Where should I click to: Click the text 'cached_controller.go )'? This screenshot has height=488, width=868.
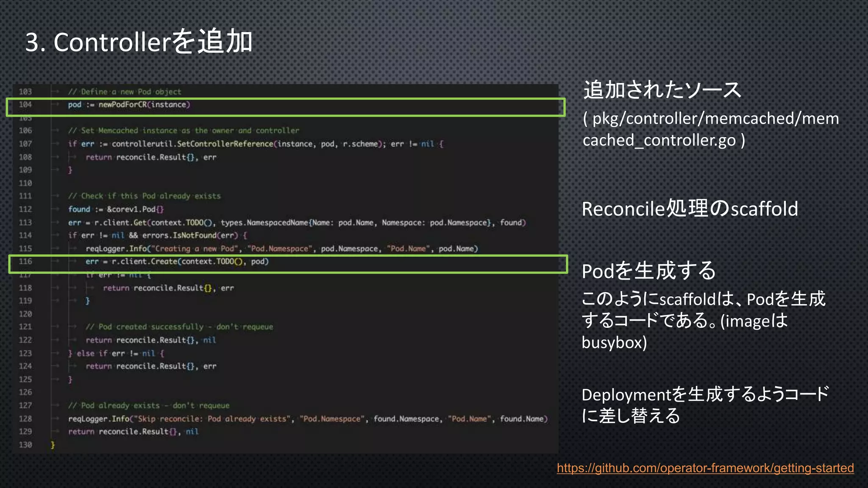664,140
